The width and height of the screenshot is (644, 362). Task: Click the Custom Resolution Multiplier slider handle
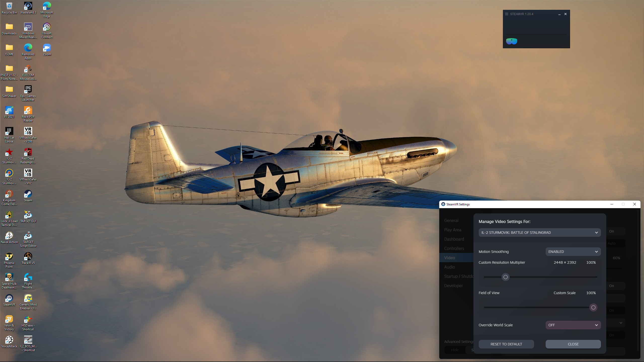[505, 277]
